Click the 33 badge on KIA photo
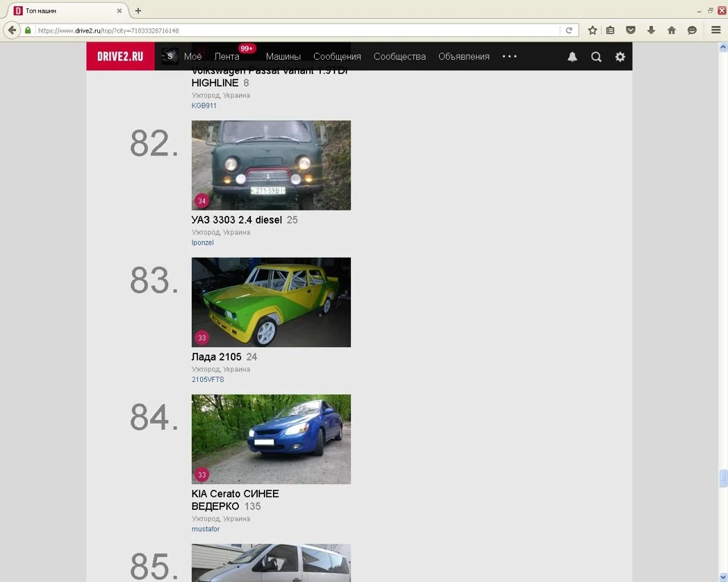This screenshot has width=728, height=582. 202,475
